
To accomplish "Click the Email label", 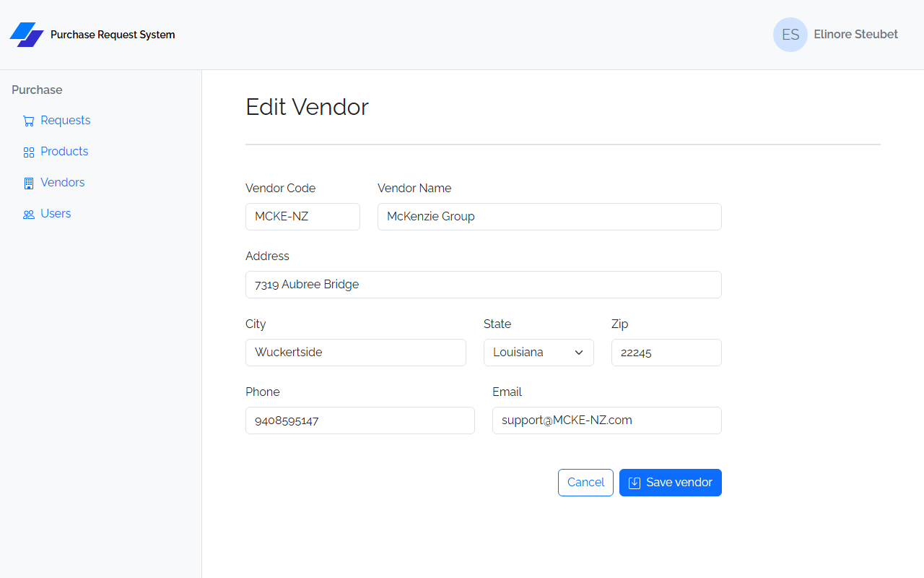I will [x=507, y=392].
